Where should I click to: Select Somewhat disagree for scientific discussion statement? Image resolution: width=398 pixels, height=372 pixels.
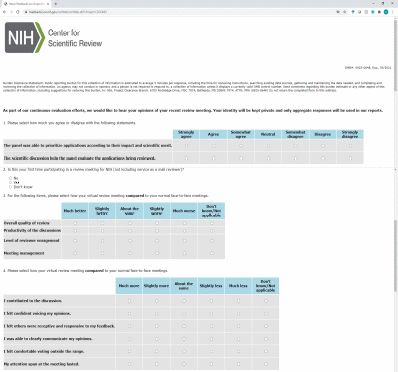[296, 158]
